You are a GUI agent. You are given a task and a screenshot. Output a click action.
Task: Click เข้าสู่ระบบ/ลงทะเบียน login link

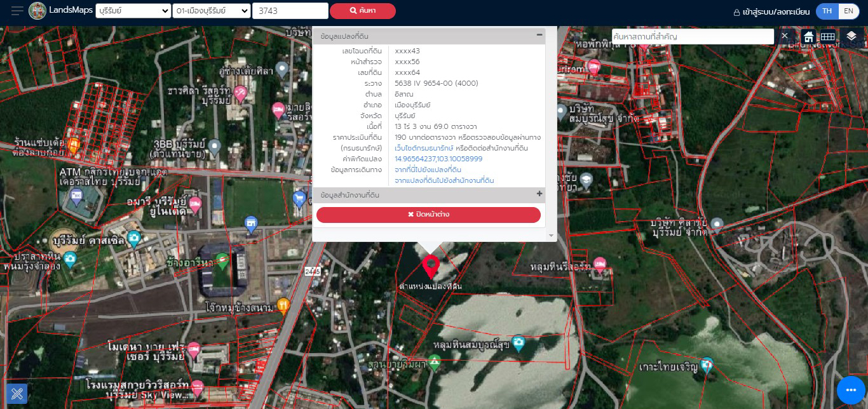(771, 11)
